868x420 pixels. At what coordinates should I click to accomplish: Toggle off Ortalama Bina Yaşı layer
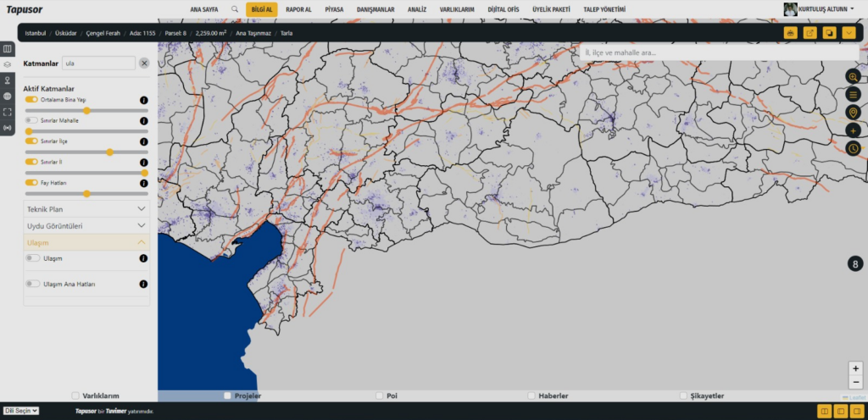(x=32, y=100)
